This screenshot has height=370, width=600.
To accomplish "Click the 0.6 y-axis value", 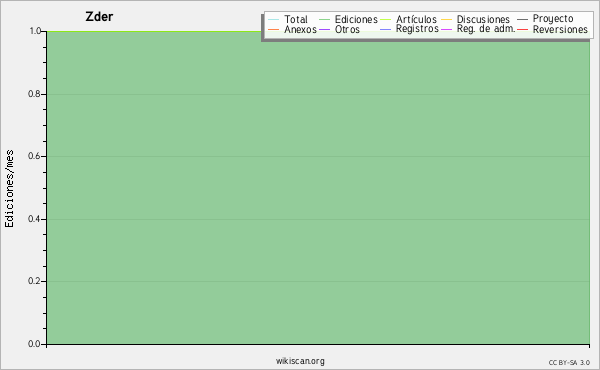I will (35, 156).
